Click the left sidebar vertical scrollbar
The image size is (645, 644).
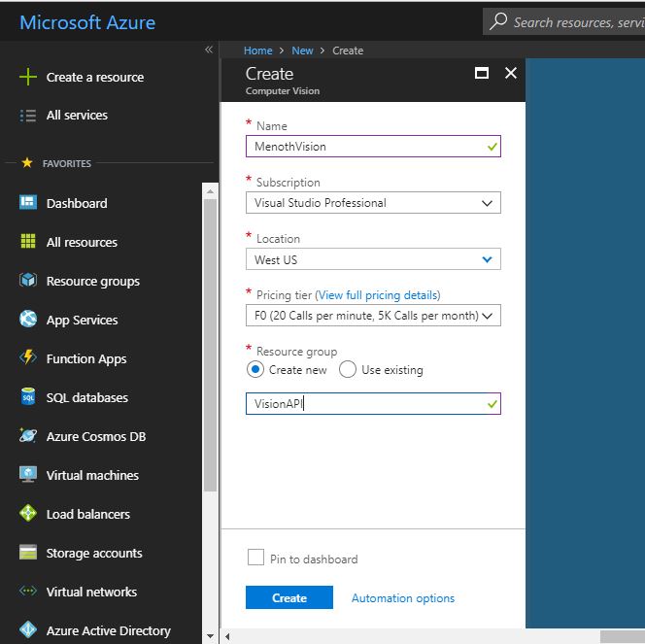click(x=210, y=340)
